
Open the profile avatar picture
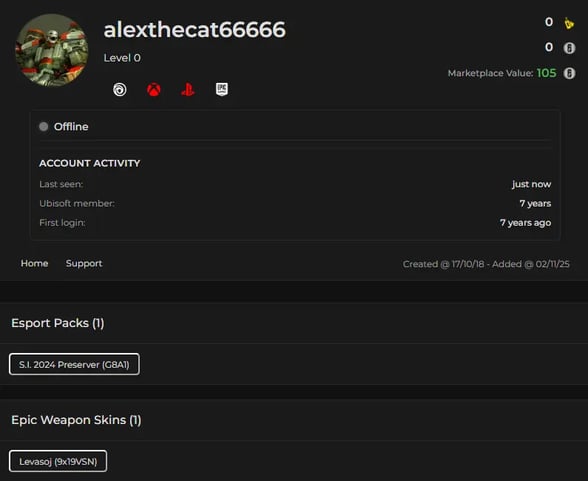52,50
